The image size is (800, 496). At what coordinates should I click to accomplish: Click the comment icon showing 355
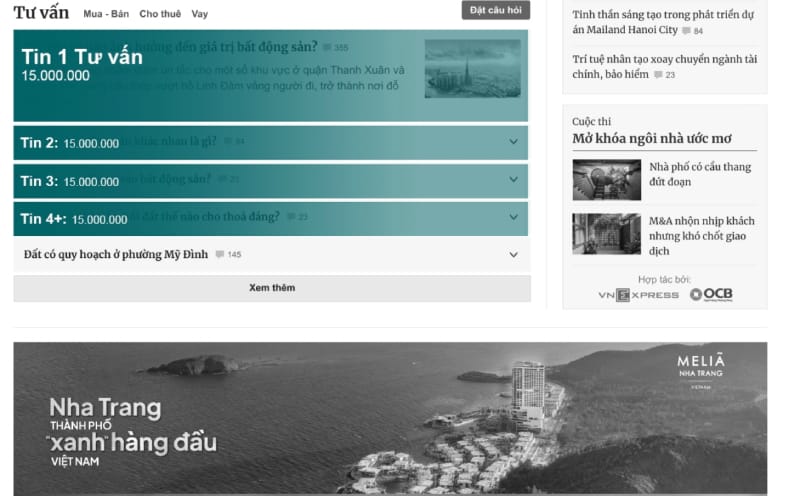click(327, 47)
